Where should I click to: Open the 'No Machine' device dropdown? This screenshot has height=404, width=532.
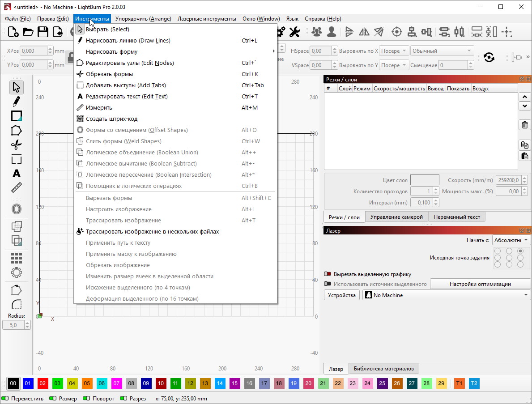click(x=446, y=295)
